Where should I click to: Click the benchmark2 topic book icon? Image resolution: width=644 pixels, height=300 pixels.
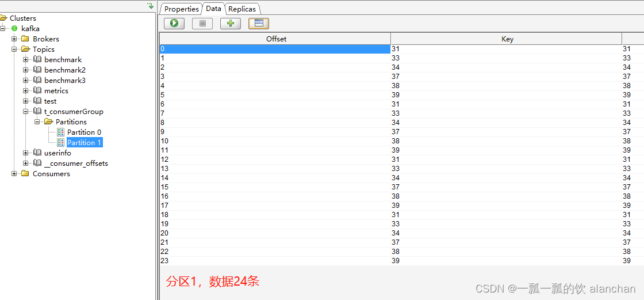[x=37, y=70]
